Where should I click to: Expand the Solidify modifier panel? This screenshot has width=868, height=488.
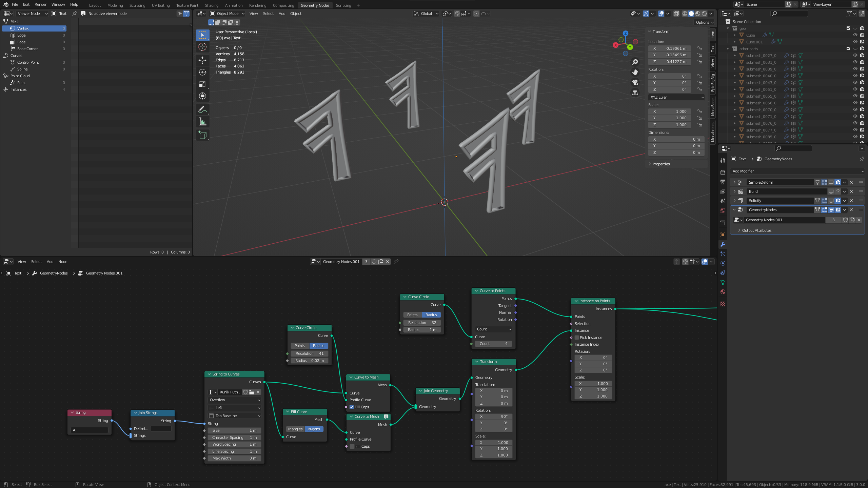(x=734, y=201)
